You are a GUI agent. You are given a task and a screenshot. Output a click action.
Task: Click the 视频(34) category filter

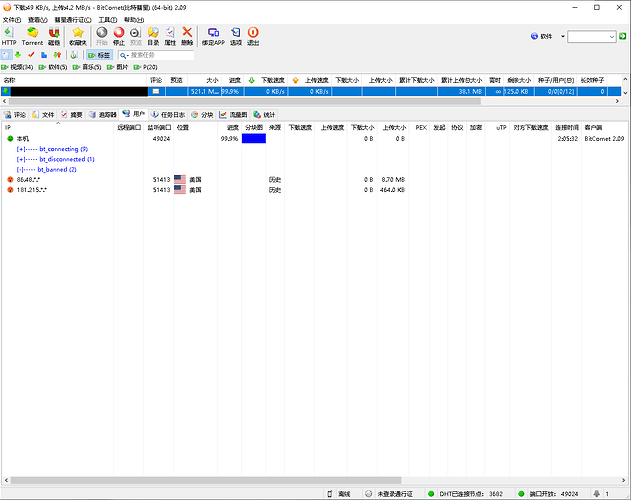coord(18,67)
